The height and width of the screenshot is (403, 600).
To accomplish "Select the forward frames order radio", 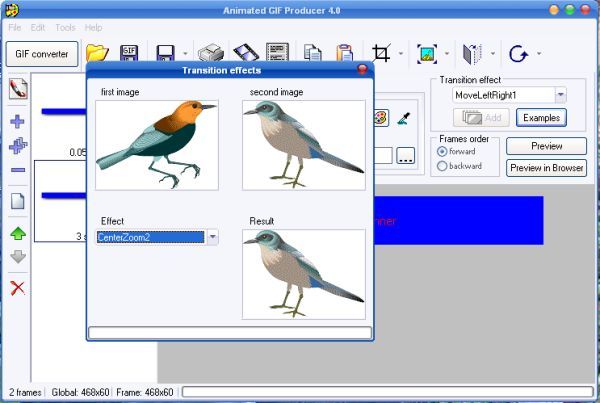I will (442, 152).
